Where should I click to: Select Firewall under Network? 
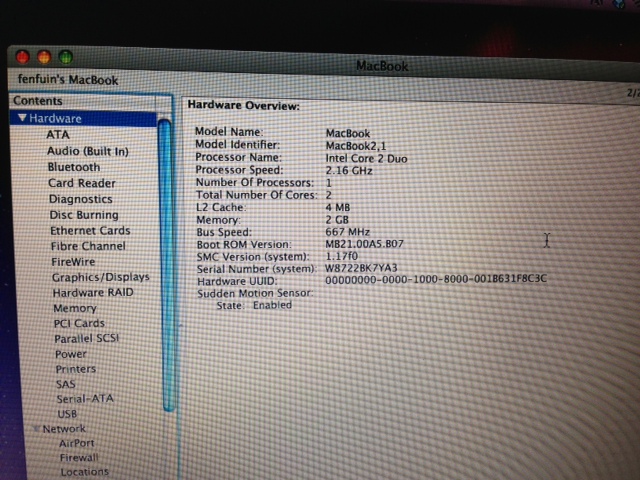79,458
